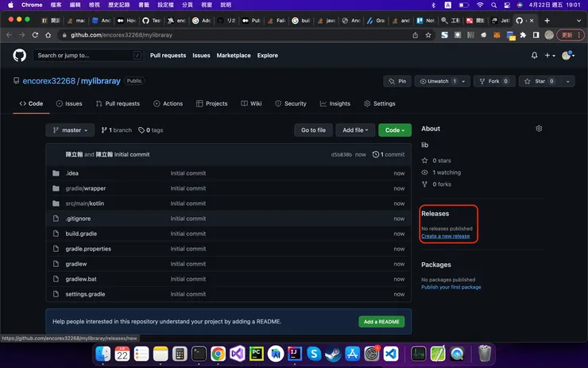Bookmark page with star icon in address bar
The height and width of the screenshot is (368, 588).
coord(428,35)
